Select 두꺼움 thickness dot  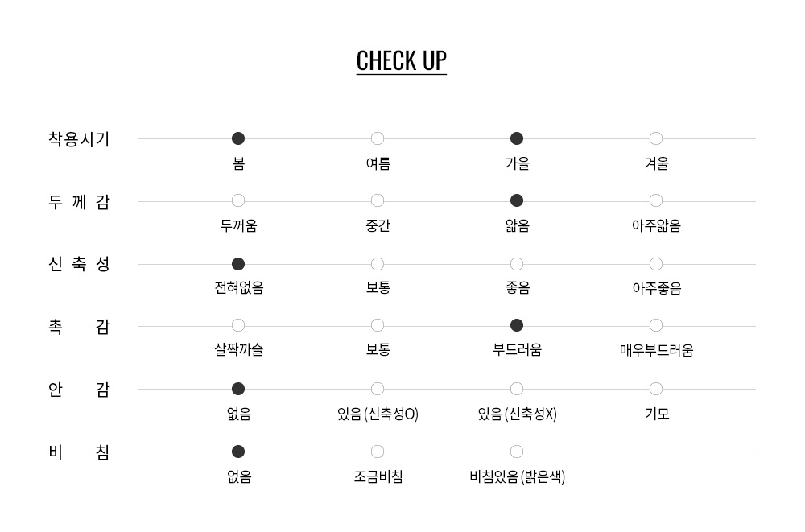[238, 200]
